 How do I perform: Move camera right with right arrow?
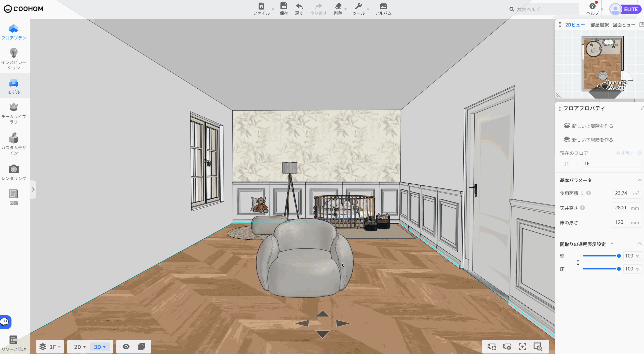pos(343,323)
